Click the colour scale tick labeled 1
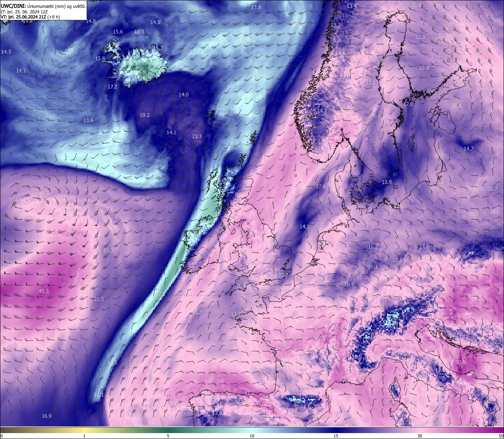Viewport: 504px width, 439px height. [x=84, y=436]
